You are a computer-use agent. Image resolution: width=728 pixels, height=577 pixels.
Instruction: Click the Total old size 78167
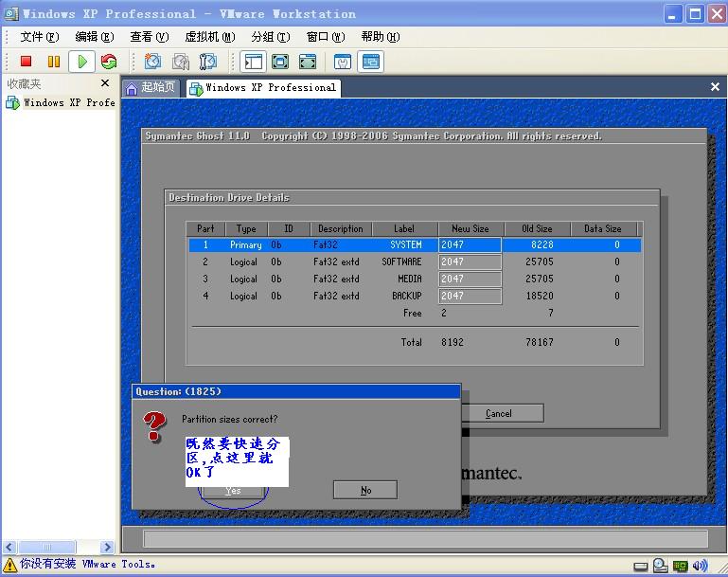[x=540, y=342]
